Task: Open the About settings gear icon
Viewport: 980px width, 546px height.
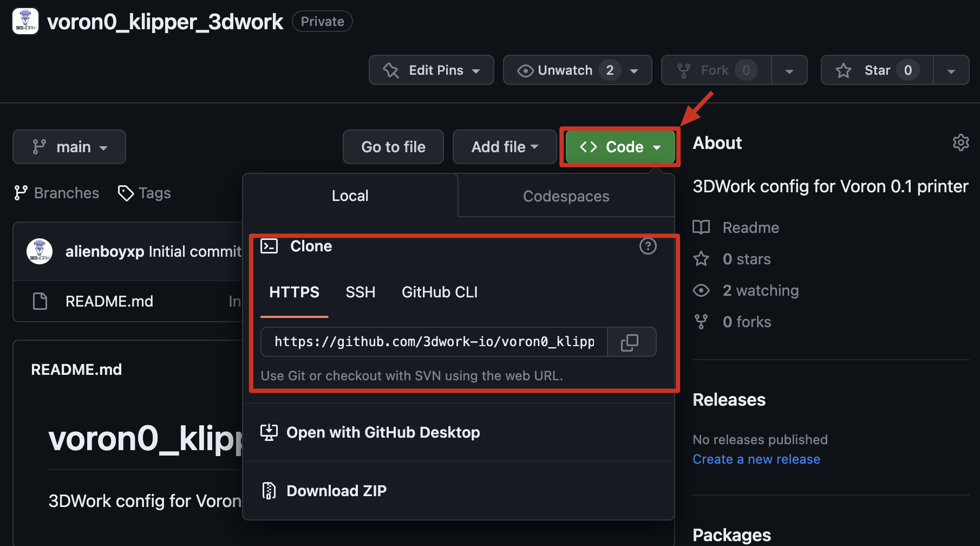Action: coord(960,143)
